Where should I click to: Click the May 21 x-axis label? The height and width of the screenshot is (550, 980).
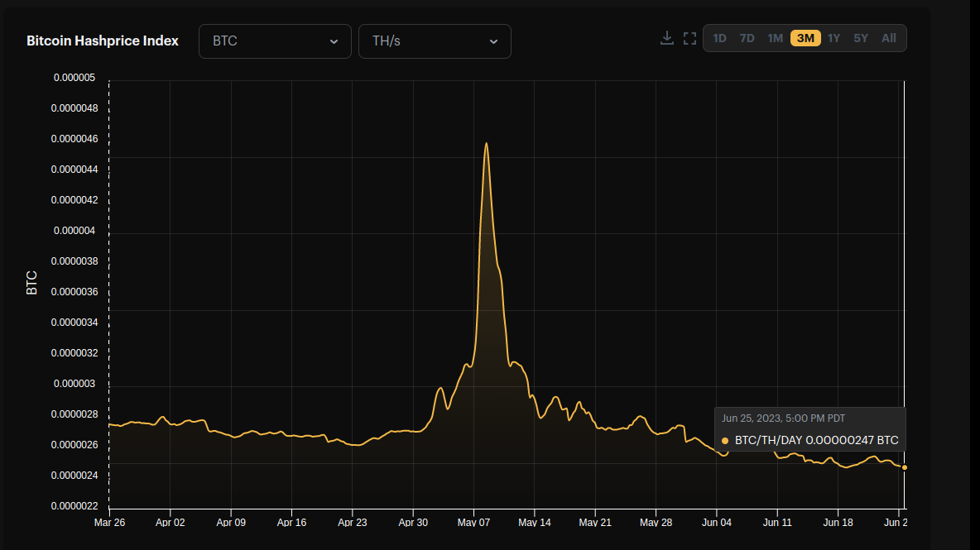coord(595,523)
